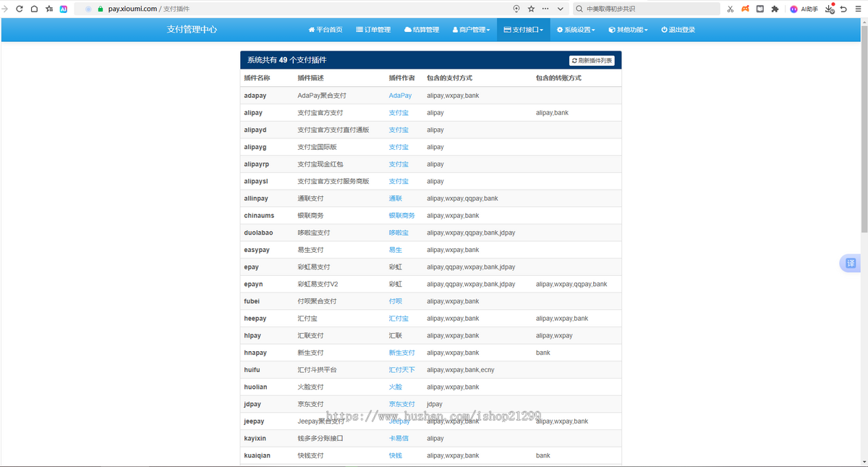
Task: Open the 快钱 author link
Action: (395, 455)
